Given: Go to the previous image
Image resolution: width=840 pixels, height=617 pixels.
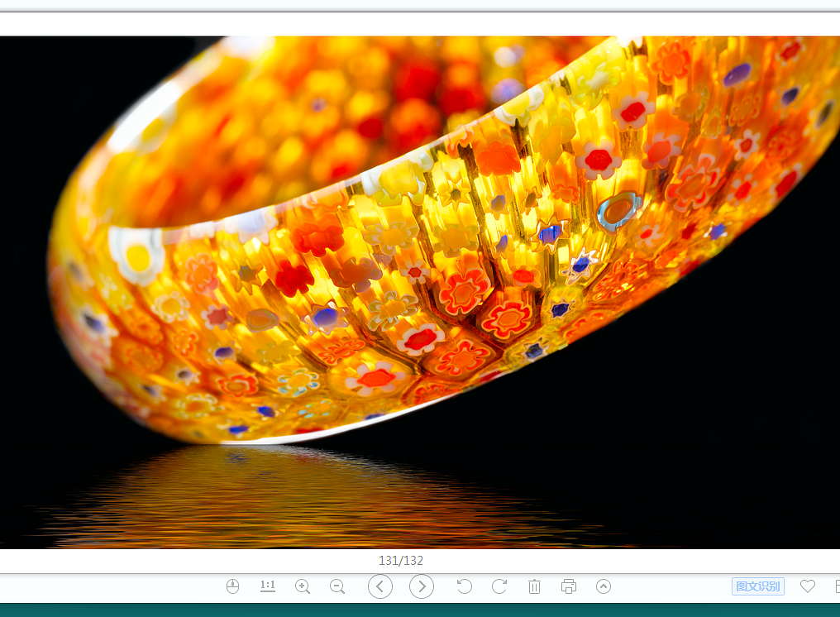Looking at the screenshot, I should 380,586.
